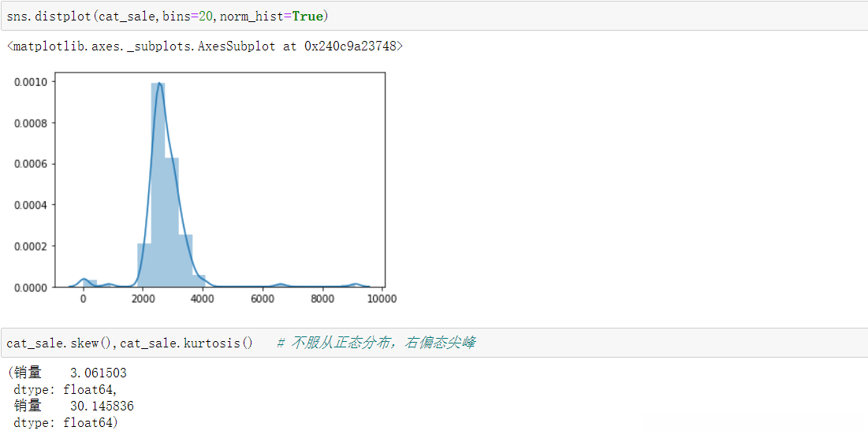Click the last 'dtype: float64)' output line

pyautogui.click(x=65, y=424)
